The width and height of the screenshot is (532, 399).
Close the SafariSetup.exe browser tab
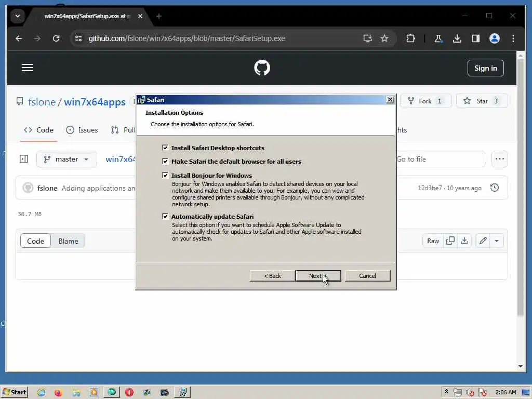tap(140, 16)
